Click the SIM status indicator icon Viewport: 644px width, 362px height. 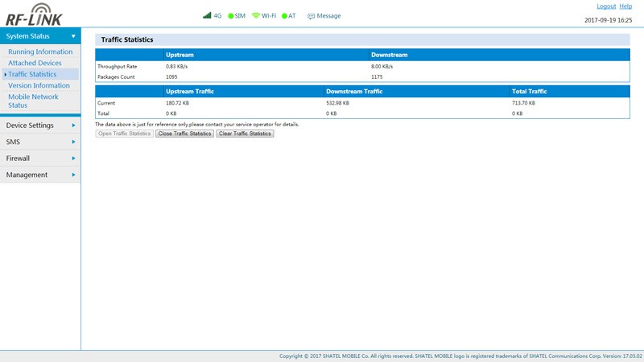[x=231, y=16]
